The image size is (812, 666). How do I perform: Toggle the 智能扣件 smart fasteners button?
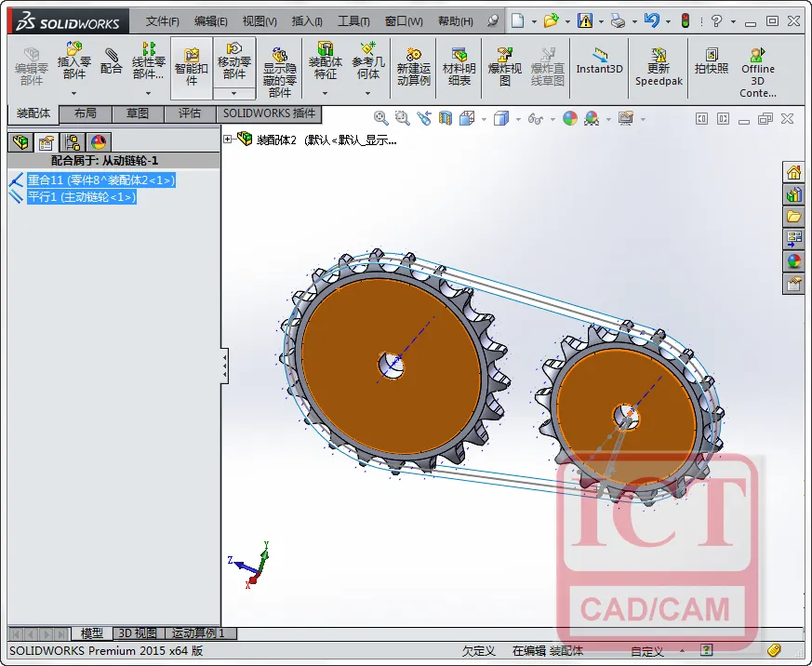(x=191, y=67)
